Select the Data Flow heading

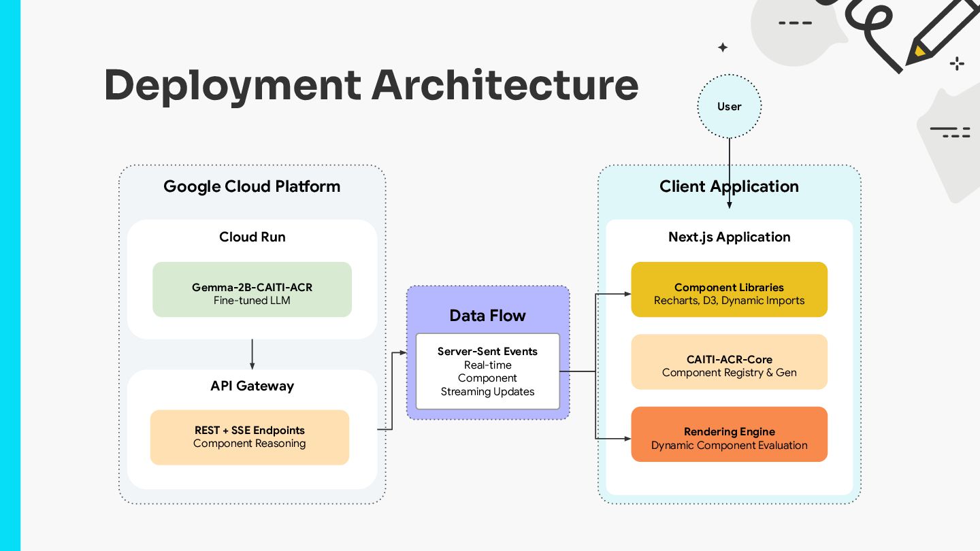(487, 316)
